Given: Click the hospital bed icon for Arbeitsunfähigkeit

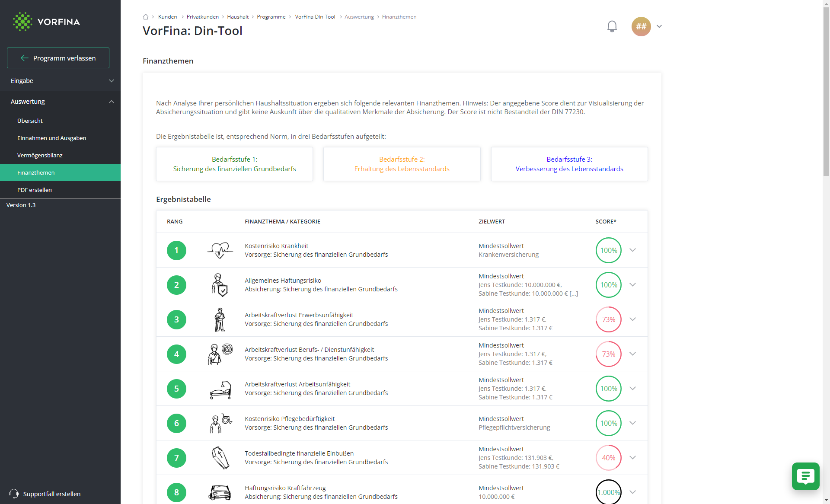Looking at the screenshot, I should point(220,389).
